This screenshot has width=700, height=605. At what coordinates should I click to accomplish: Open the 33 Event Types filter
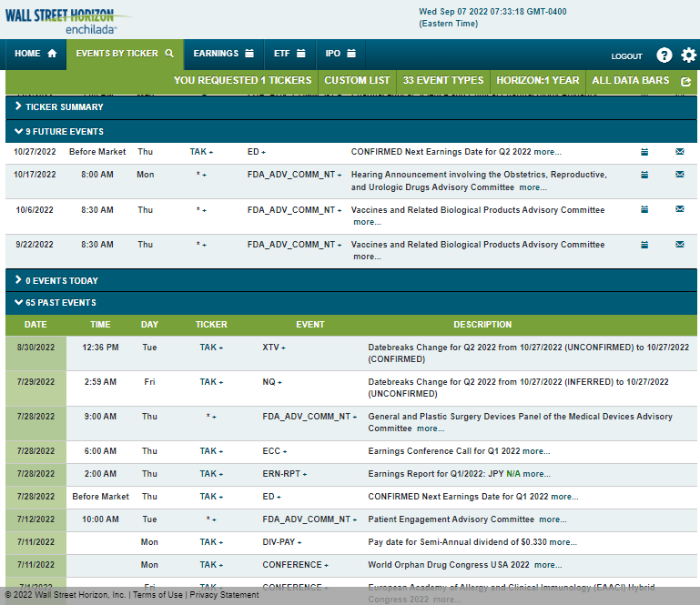tap(443, 81)
